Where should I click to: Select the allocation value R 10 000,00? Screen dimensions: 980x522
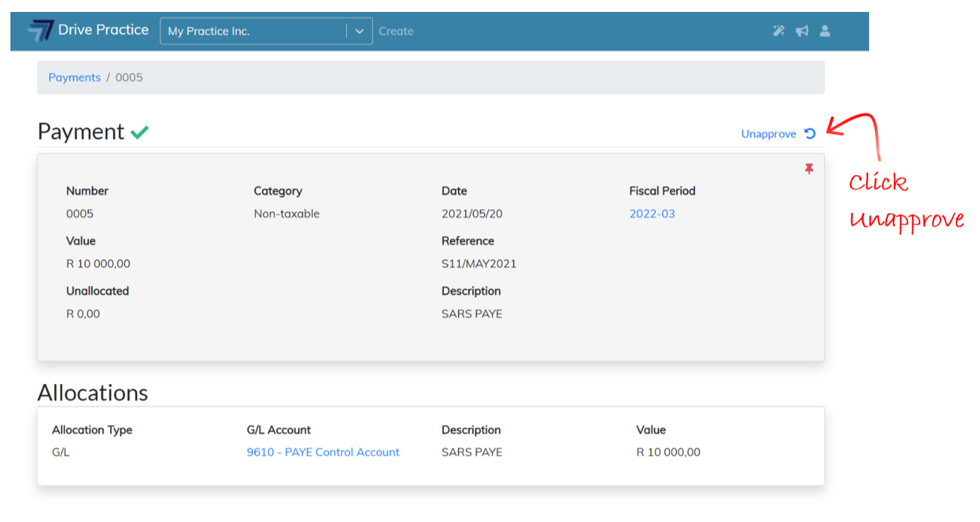(668, 452)
